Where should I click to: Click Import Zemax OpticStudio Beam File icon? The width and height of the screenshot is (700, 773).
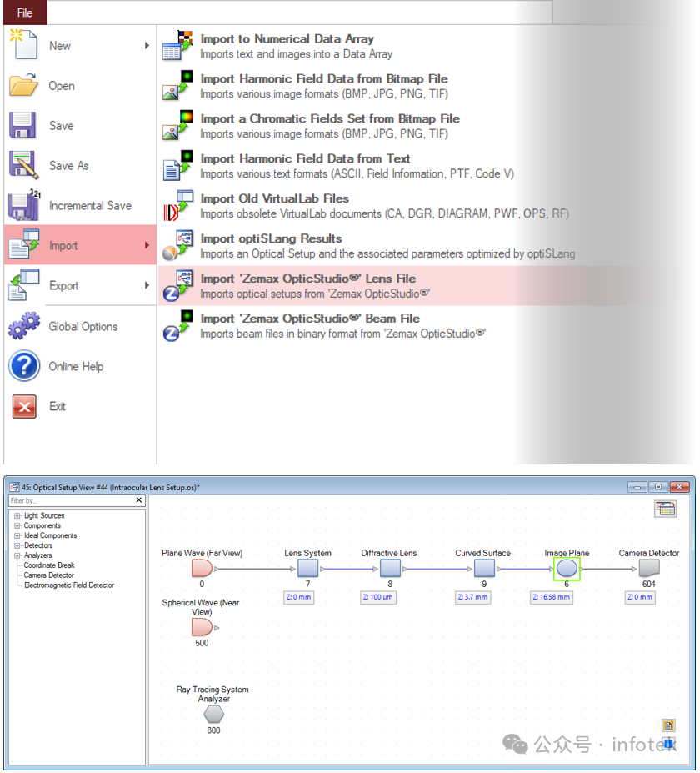click(177, 325)
